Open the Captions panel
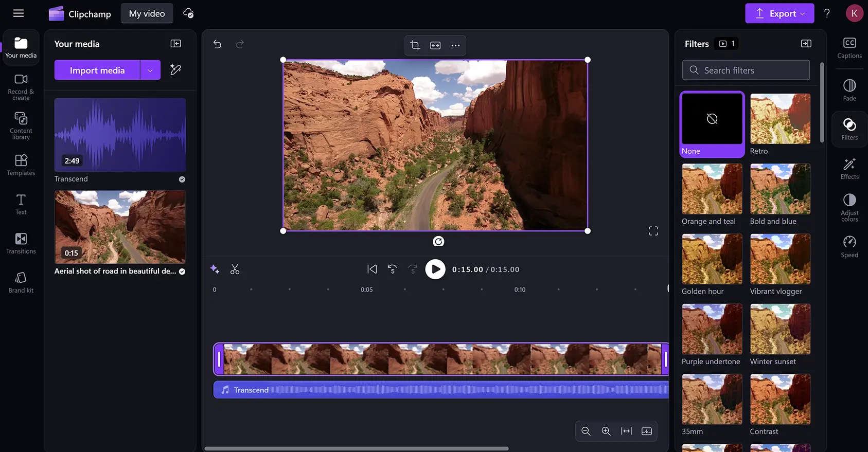868x452 pixels. click(849, 48)
